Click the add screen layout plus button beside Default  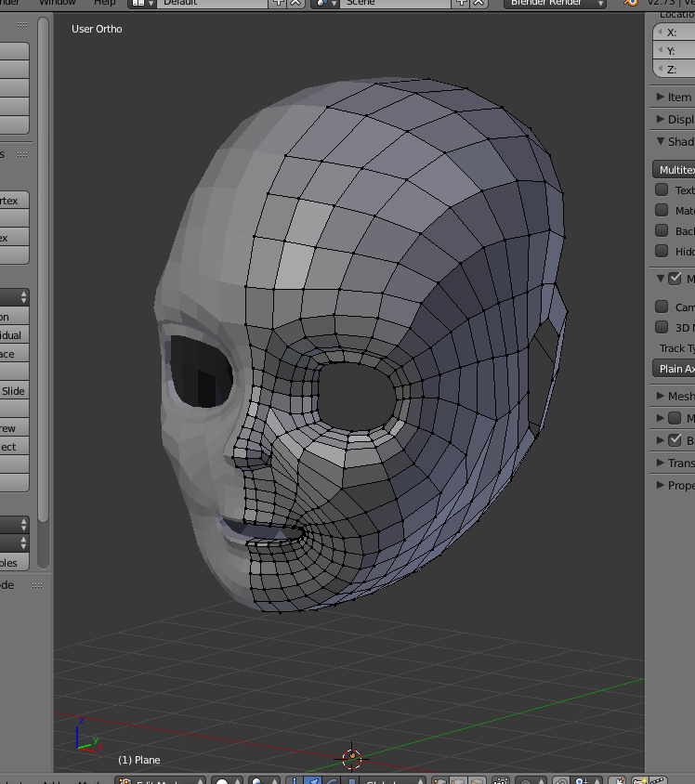[279, 3]
